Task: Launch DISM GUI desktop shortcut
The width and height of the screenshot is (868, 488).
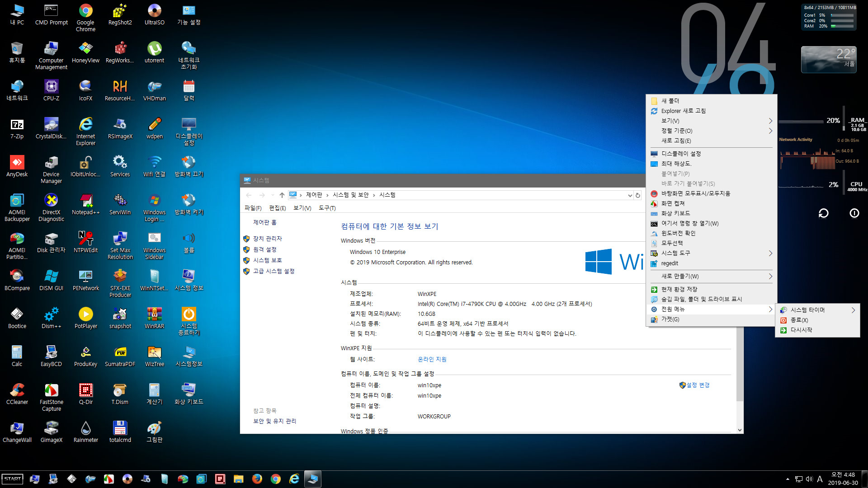Action: click(51, 280)
